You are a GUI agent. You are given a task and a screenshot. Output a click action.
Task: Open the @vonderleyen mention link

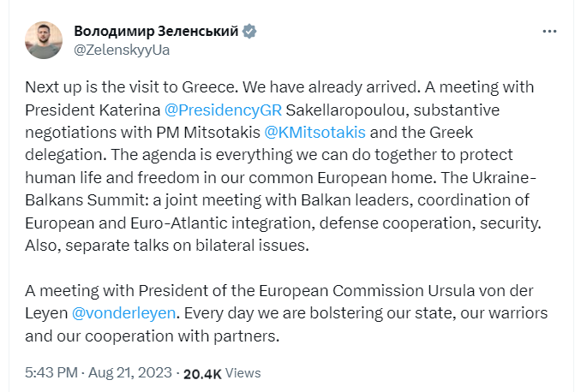pyautogui.click(x=123, y=313)
